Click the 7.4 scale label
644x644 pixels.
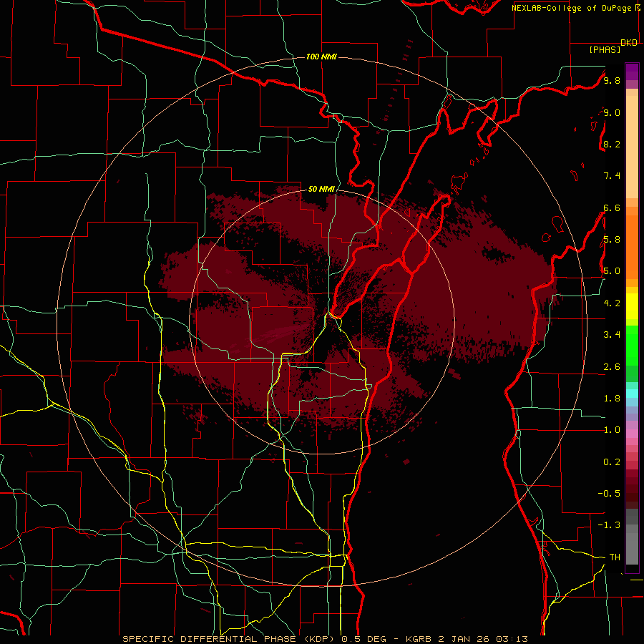(x=612, y=176)
